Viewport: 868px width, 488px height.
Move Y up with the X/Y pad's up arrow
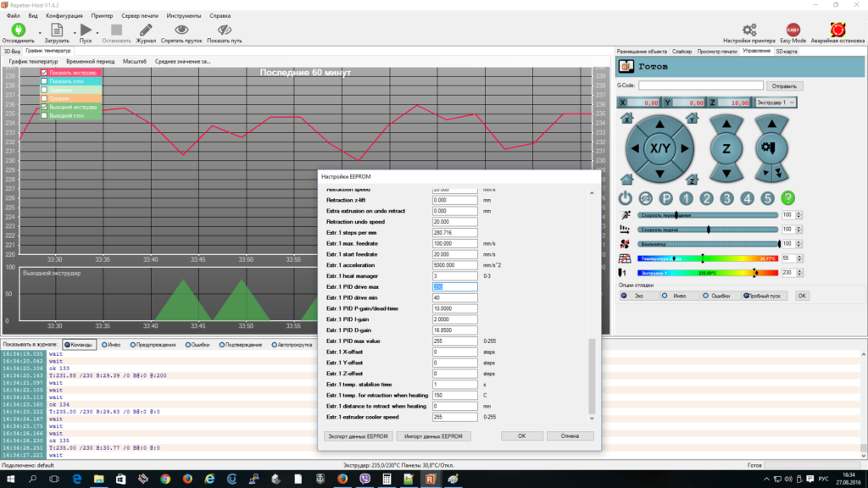[x=659, y=125]
